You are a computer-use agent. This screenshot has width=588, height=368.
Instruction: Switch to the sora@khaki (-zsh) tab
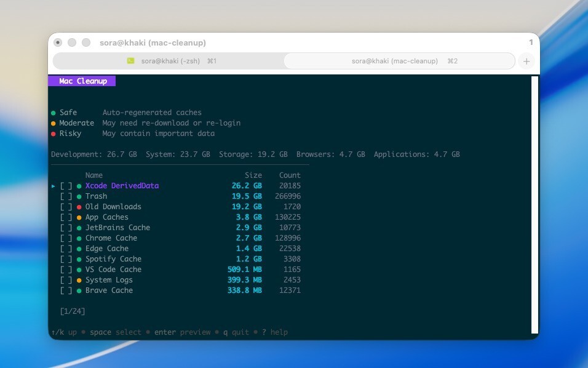click(x=169, y=61)
